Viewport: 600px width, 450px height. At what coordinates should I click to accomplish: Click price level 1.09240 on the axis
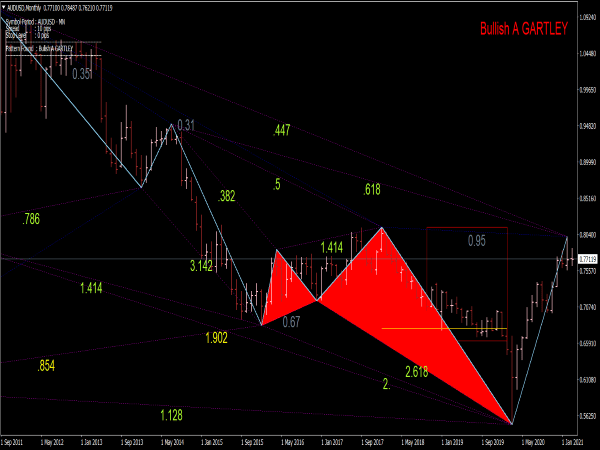[588, 17]
